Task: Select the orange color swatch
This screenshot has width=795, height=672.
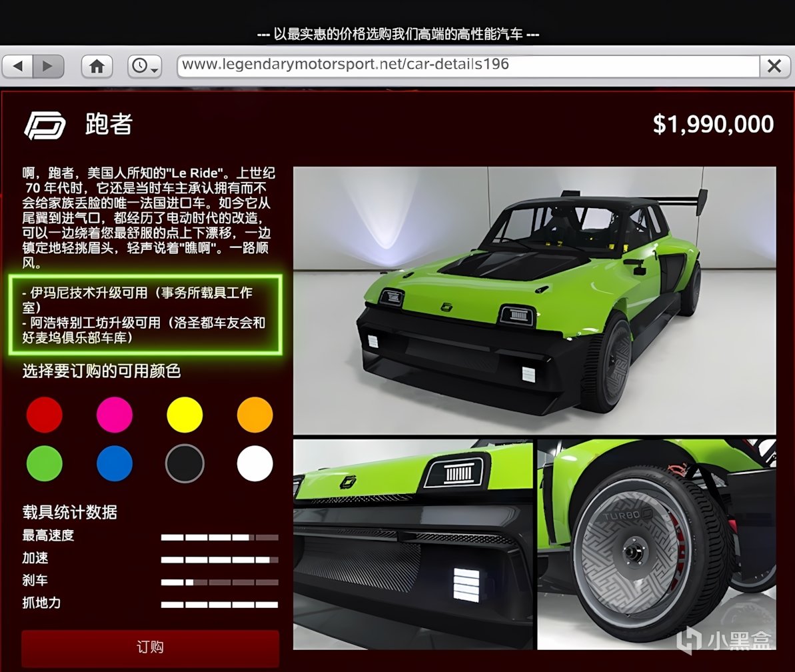Action: (255, 415)
